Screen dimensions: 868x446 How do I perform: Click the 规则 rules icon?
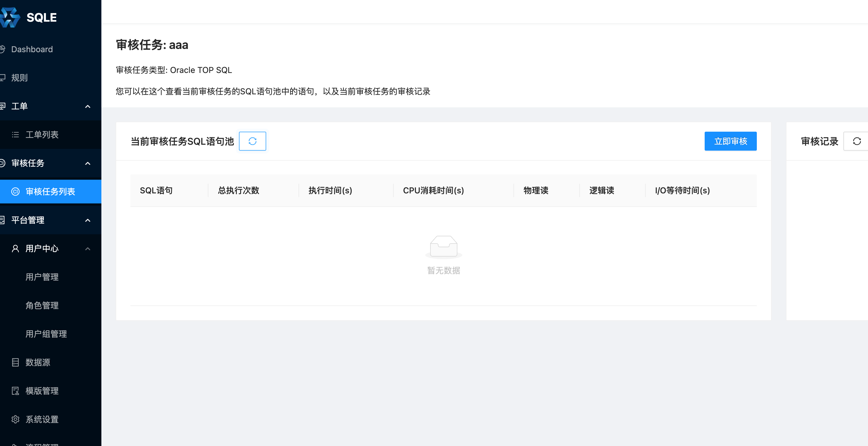point(3,77)
